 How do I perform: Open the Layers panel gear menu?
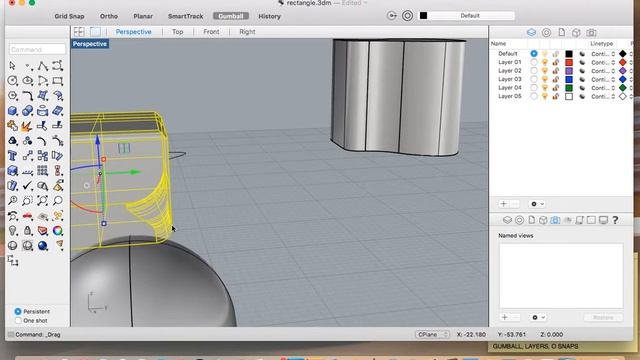(x=537, y=204)
